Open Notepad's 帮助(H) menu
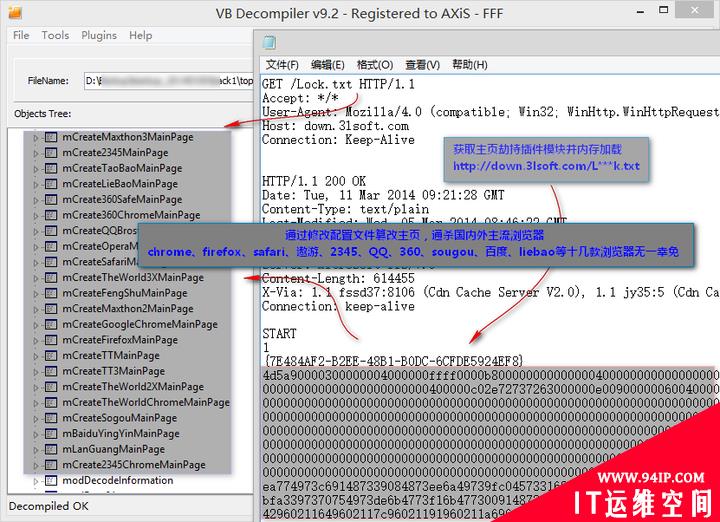Viewport: 720px width, 522px height. click(470, 65)
